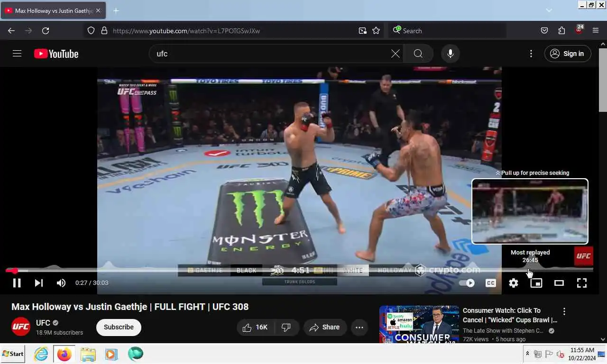Screen dimensions: 607x364
Task: Enter fullscreen mode
Action: [x=582, y=283]
